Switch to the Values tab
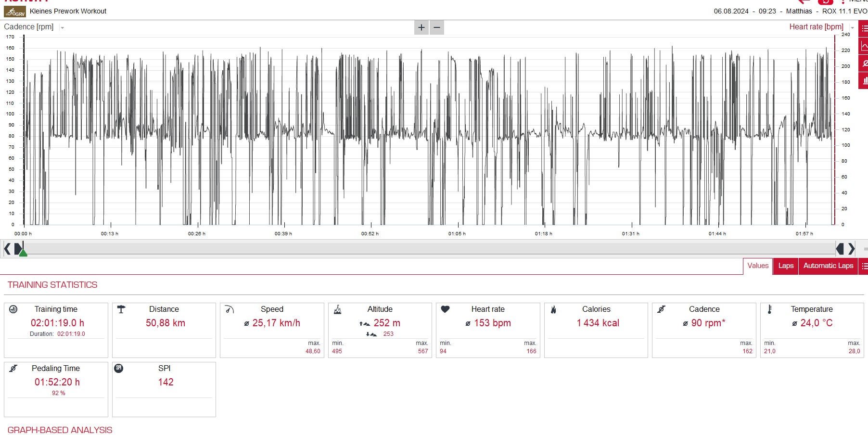Image resolution: width=868 pixels, height=435 pixels. click(758, 266)
